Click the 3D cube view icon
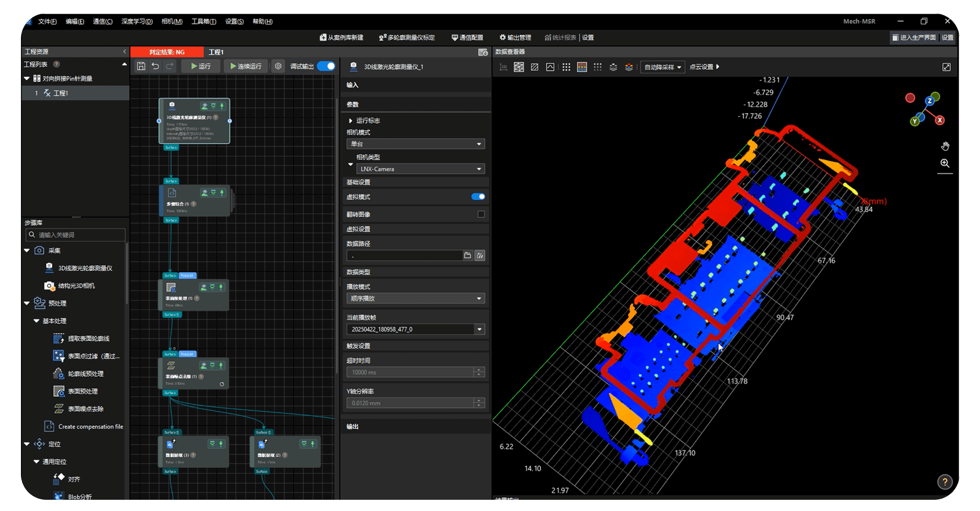 point(519,67)
